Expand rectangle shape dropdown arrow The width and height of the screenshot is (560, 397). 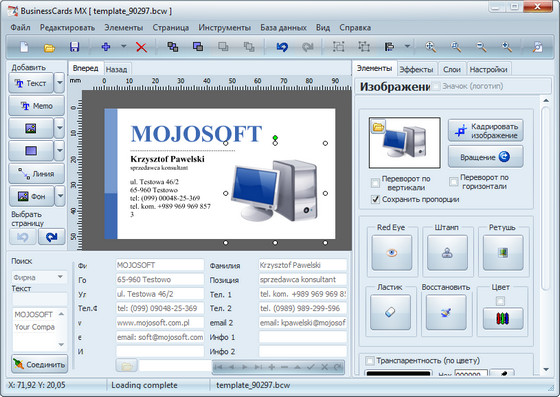(60, 151)
